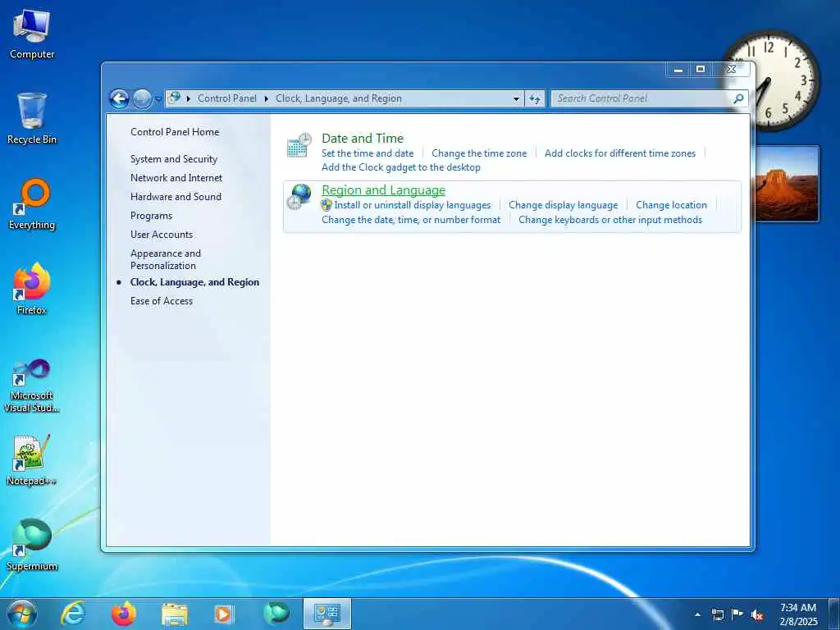Image resolution: width=840 pixels, height=630 pixels.
Task: Open System and Security category
Action: 174,159
